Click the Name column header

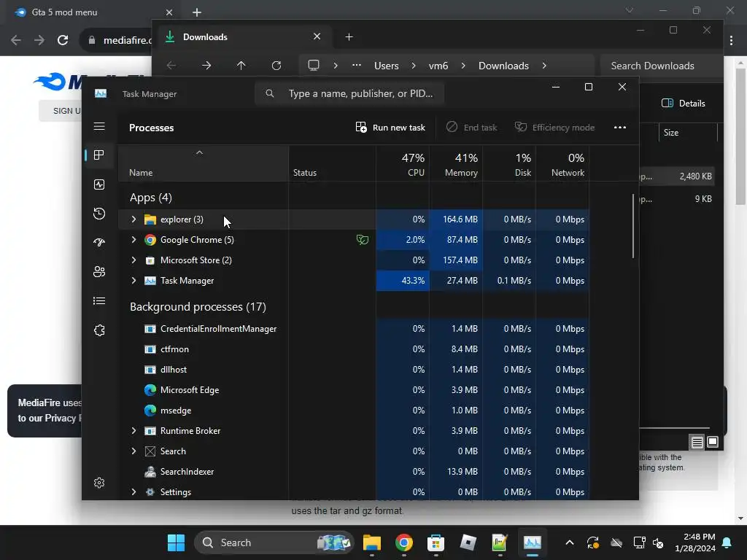point(204,164)
